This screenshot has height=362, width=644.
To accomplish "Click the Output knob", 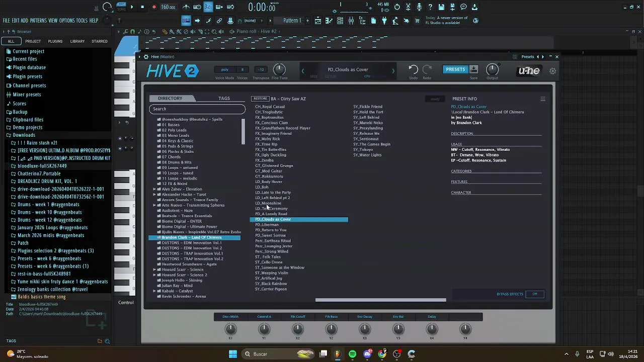I will (492, 69).
